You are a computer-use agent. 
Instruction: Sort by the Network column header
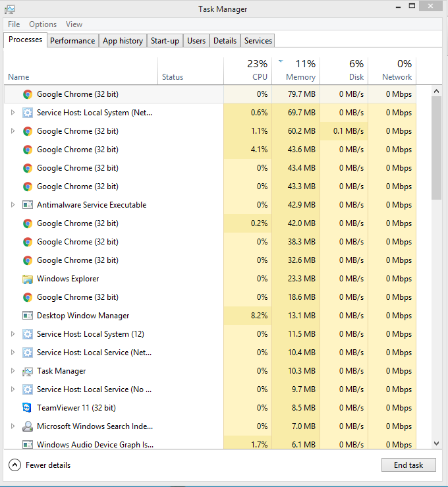[x=392, y=71]
